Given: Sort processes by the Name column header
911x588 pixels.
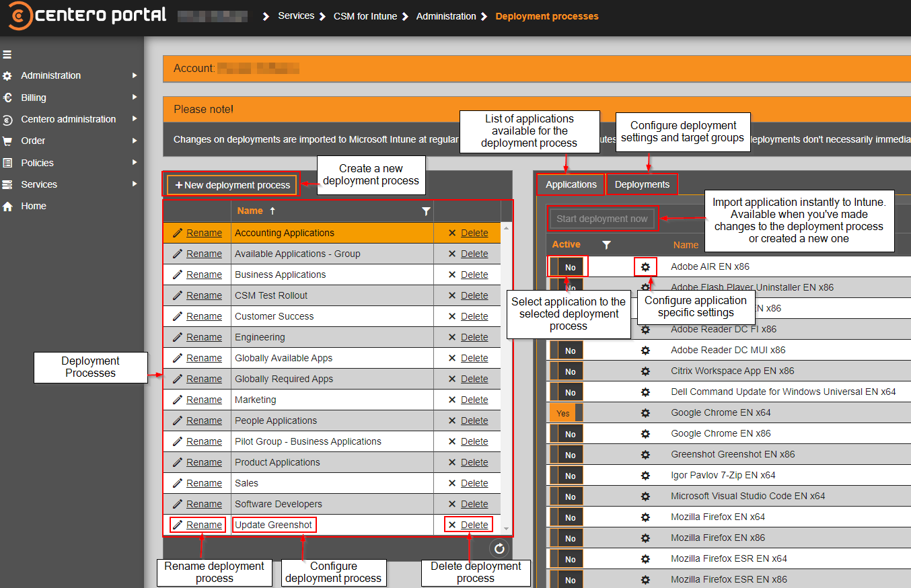Looking at the screenshot, I should [250, 211].
